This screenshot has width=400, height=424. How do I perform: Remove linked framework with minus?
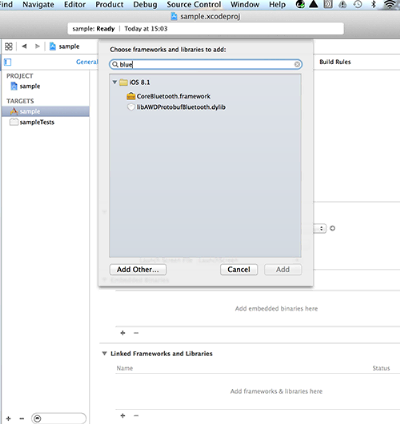coord(136,415)
